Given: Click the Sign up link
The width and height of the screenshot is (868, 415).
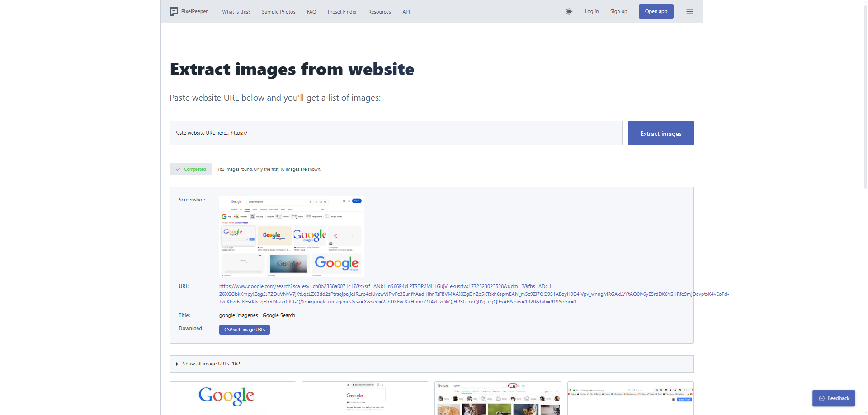Looking at the screenshot, I should [x=618, y=12].
